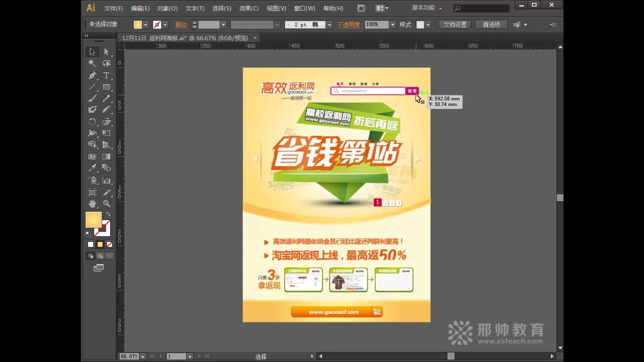
Task: Set paint mode to None
Action: pos(109,244)
